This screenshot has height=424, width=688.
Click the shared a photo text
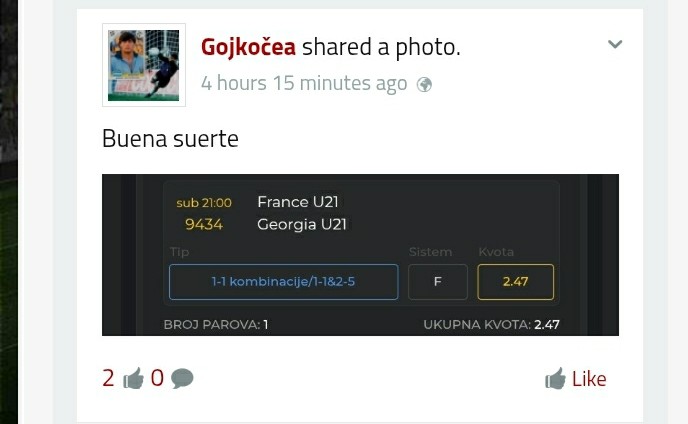click(x=381, y=47)
